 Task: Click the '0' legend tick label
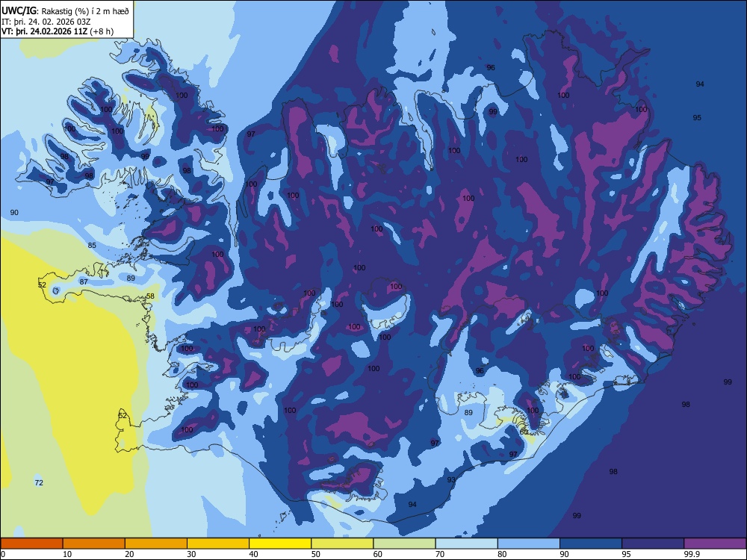[3, 554]
